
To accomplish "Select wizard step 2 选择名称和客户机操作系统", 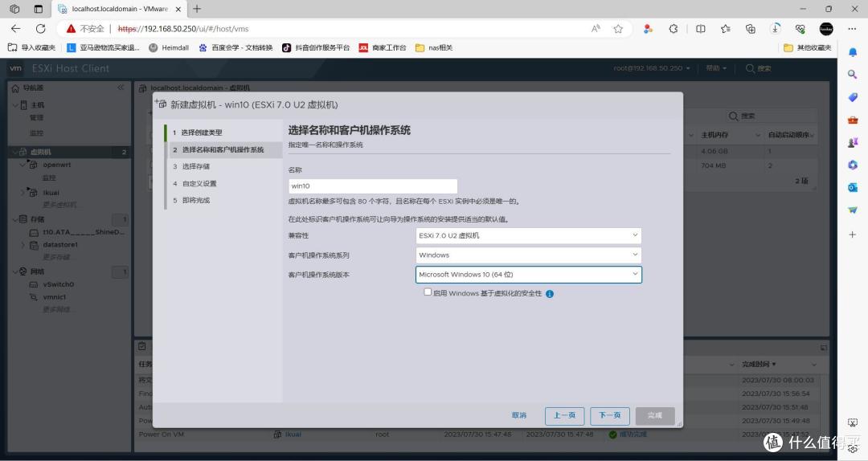I will (223, 150).
